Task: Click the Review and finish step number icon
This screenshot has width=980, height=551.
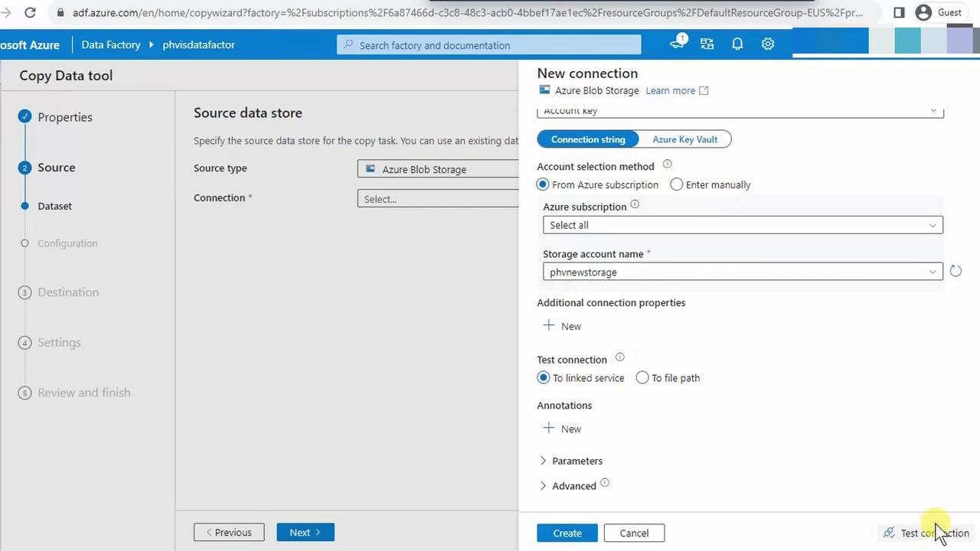Action: coord(24,393)
